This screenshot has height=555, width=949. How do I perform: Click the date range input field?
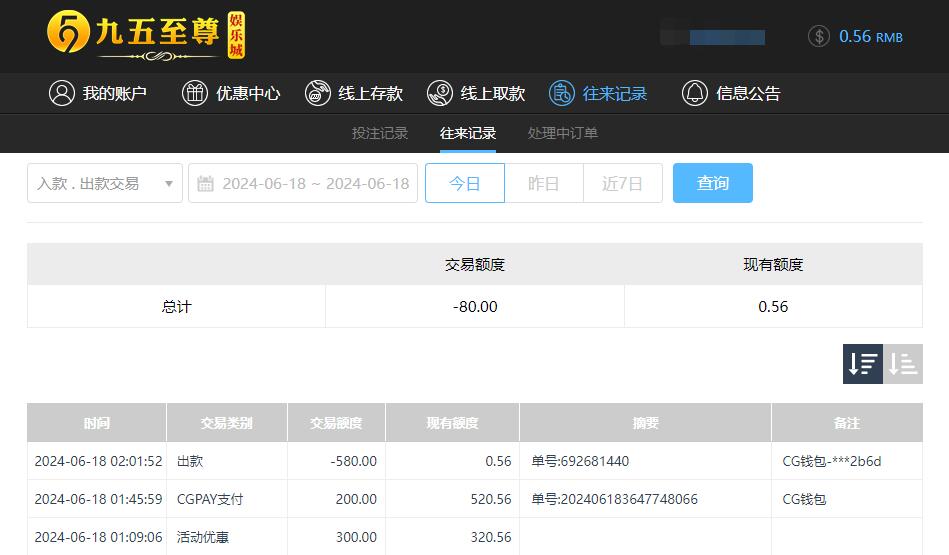pos(303,183)
